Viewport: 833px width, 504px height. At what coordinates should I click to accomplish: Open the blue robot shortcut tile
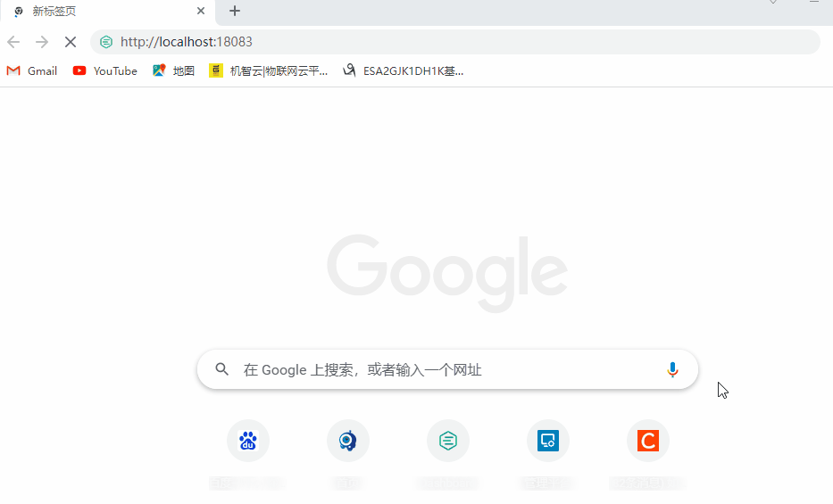tap(348, 441)
